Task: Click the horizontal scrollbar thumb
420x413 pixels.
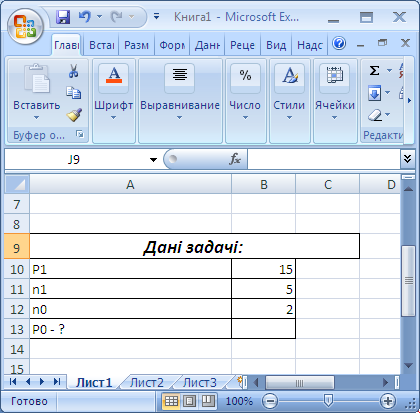Action: tap(300, 382)
